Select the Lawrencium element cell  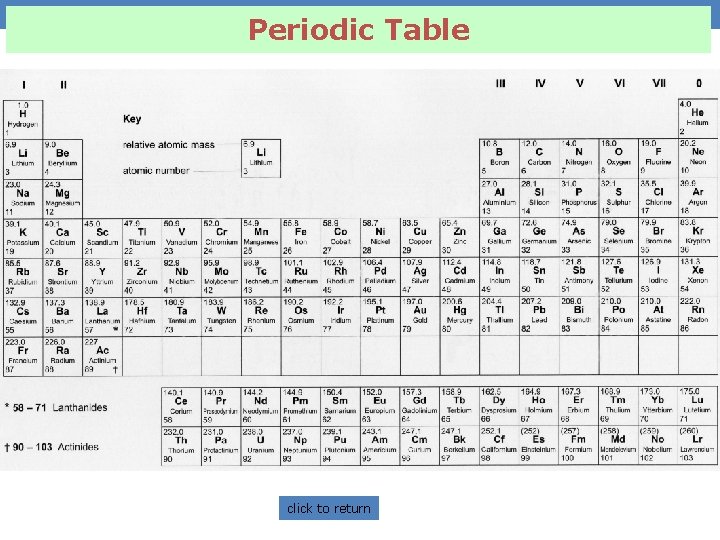pos(698,445)
